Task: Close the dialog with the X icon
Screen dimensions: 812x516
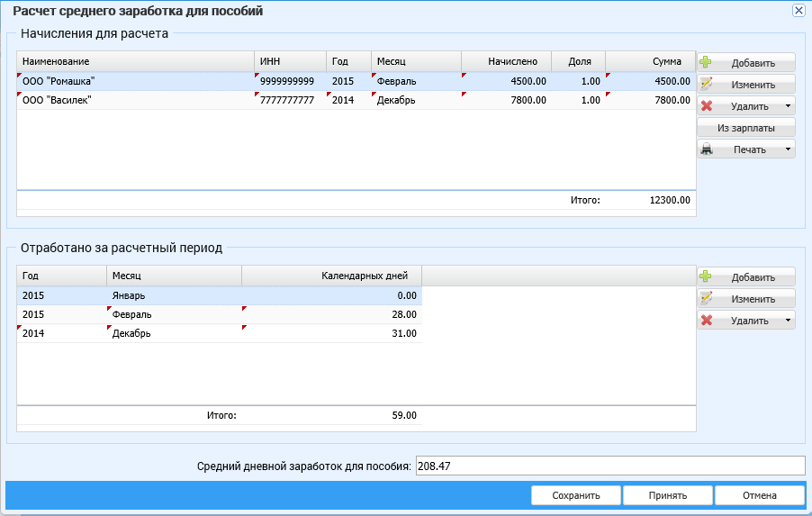Action: pyautogui.click(x=798, y=11)
